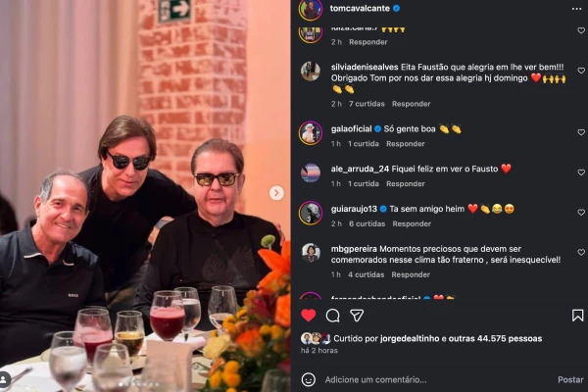Like ale_arruda_24's comment
The height and width of the screenshot is (392, 588).
point(581,169)
